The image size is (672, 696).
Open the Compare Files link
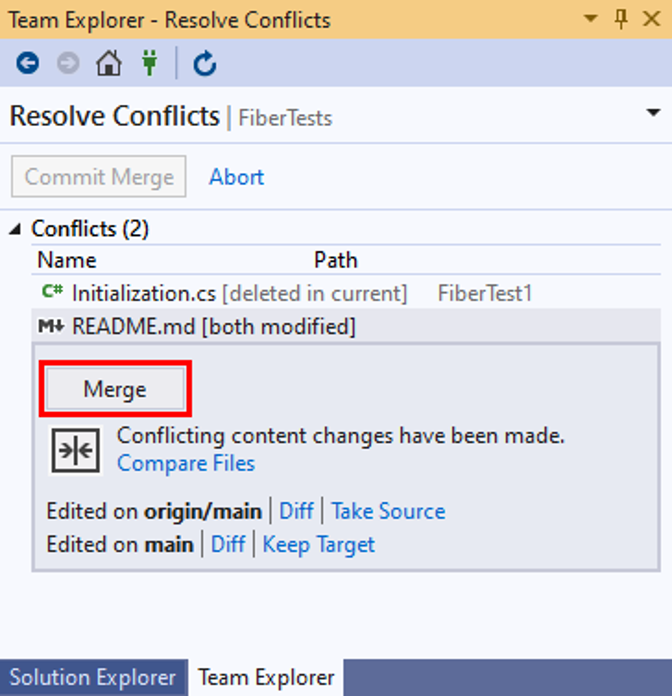[186, 464]
